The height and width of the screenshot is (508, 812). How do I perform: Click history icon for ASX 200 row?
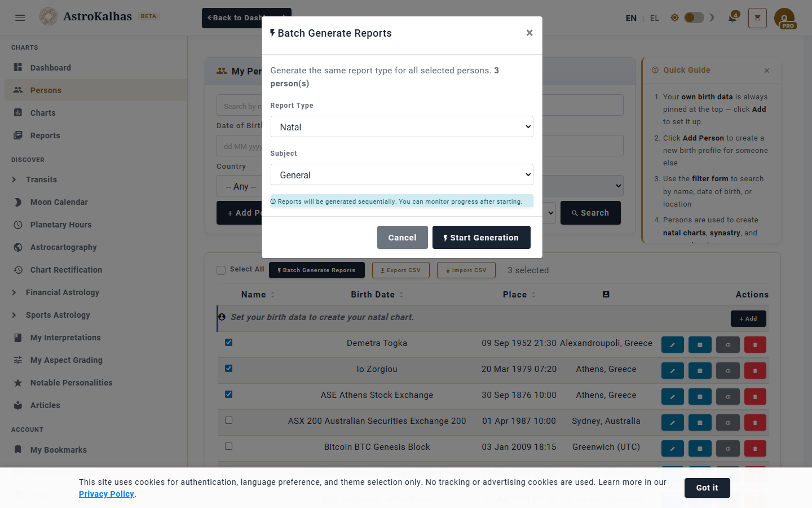[x=727, y=423]
